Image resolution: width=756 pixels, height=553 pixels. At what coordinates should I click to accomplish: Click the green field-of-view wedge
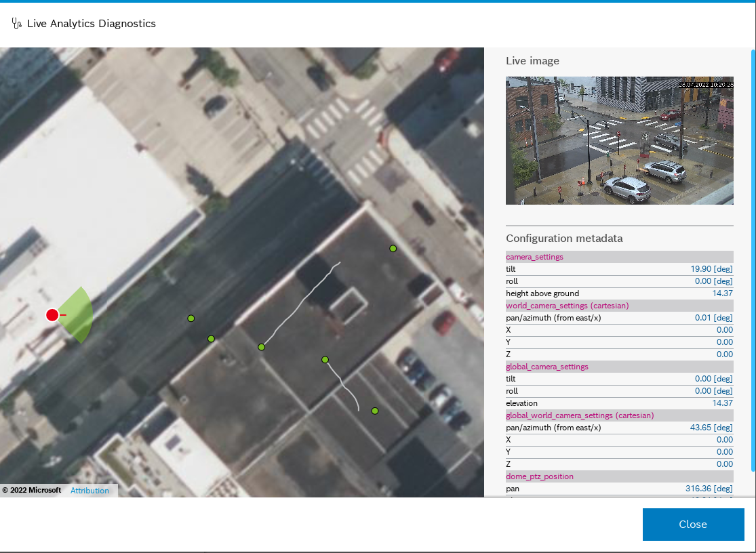pos(79,314)
